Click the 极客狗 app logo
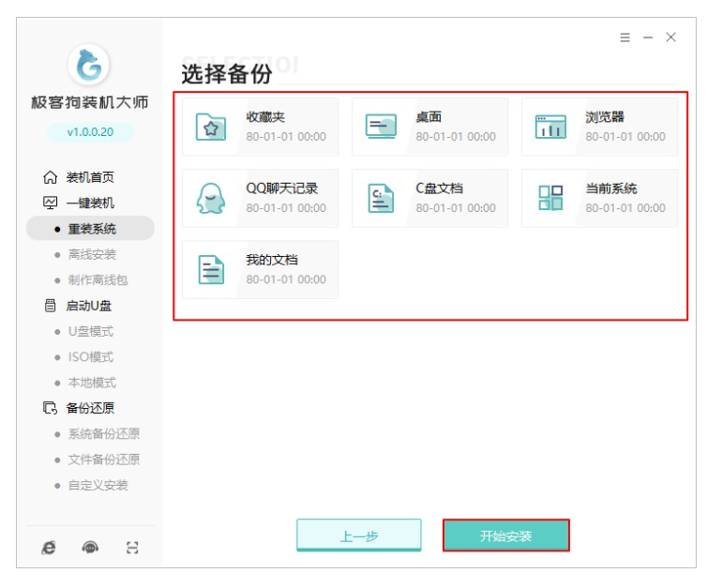Viewport: 722px width, 588px height. tap(90, 65)
